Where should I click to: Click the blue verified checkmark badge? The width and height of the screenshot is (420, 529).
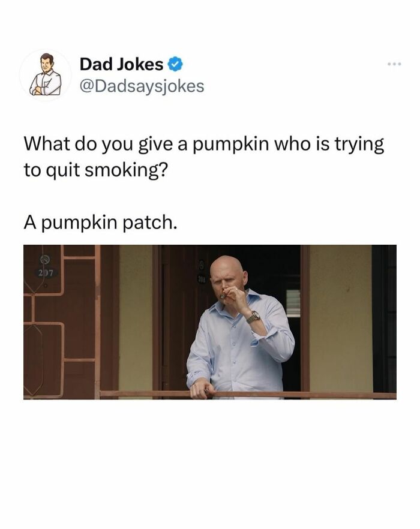(x=176, y=64)
